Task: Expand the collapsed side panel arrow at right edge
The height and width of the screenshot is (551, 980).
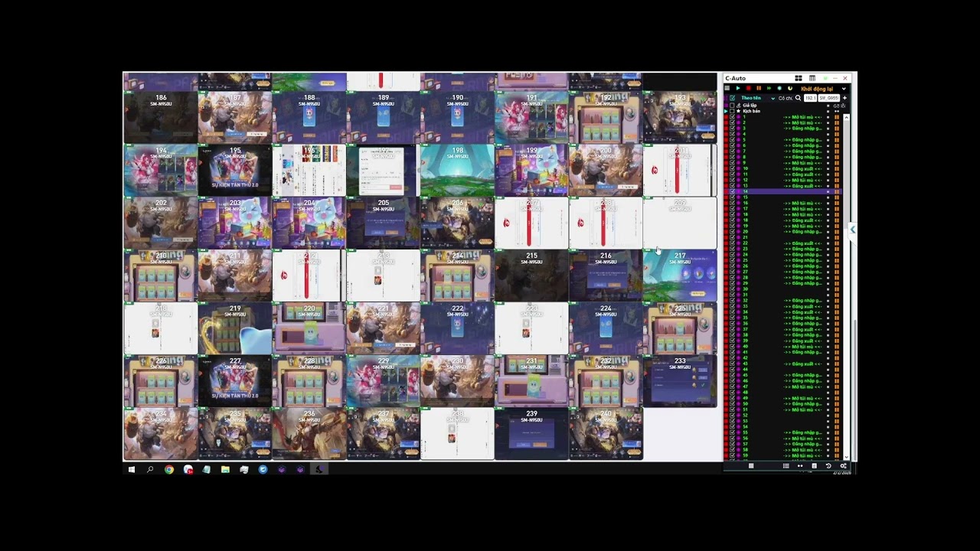Action: pyautogui.click(x=853, y=230)
